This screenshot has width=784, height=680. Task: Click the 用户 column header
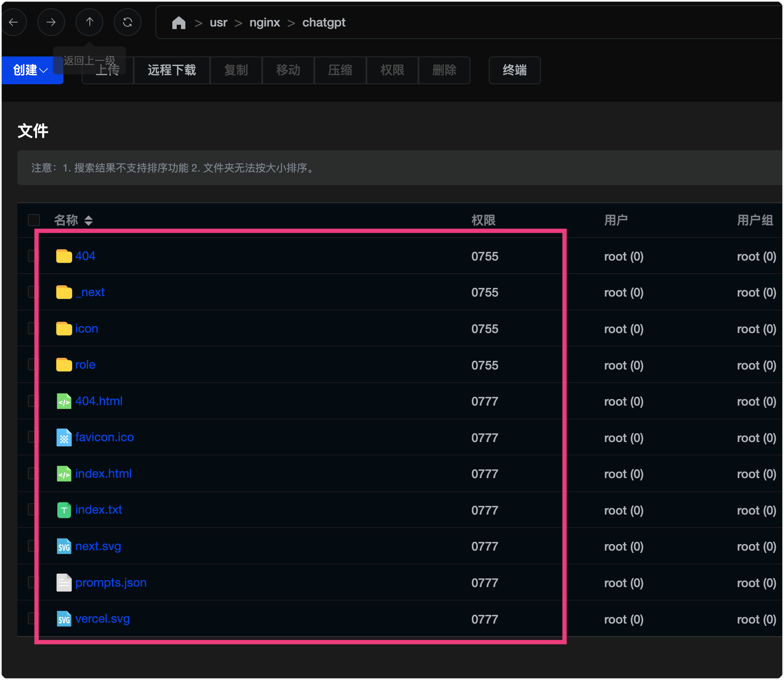[616, 221]
